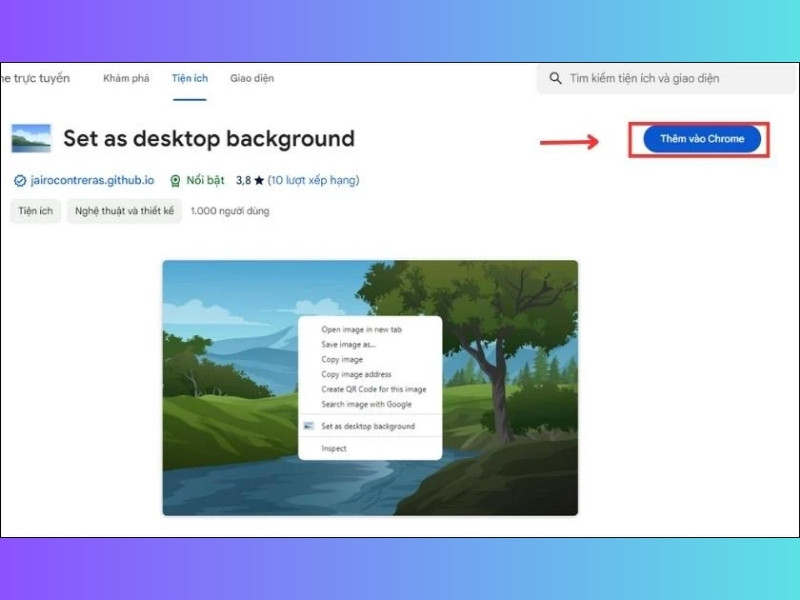Click the Nghệ thuật và thiết kế chip
Screen dimensions: 800x600
coord(124,211)
